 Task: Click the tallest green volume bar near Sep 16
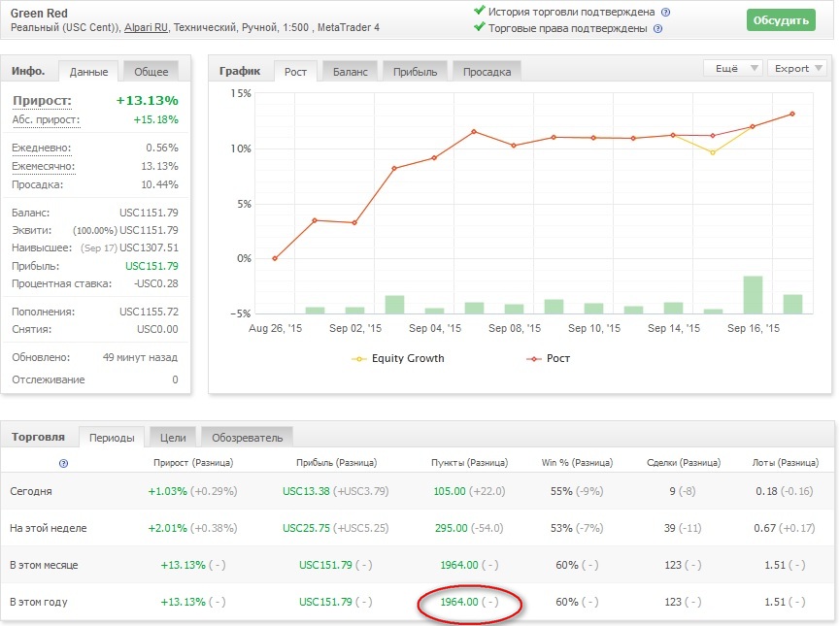pyautogui.click(x=753, y=294)
